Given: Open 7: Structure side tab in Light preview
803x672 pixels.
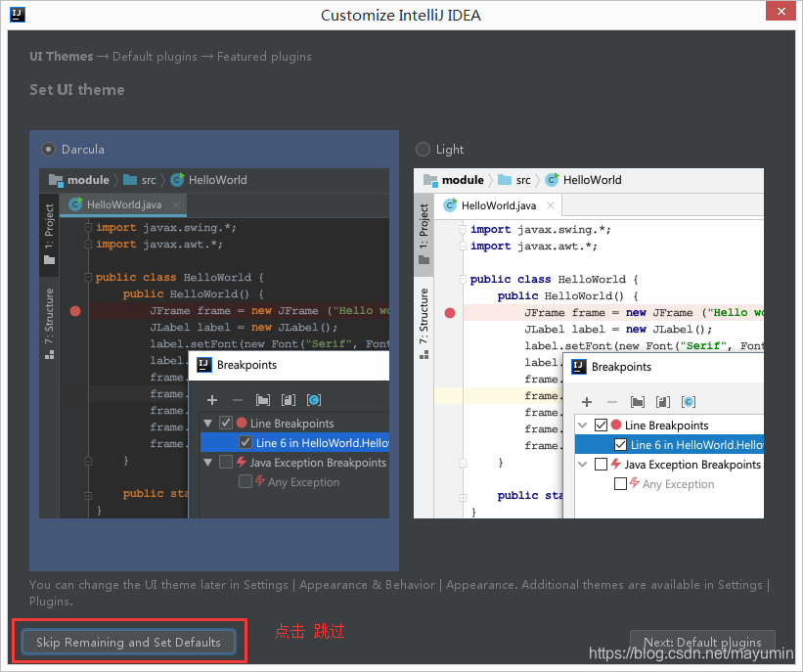Looking at the screenshot, I should (x=424, y=323).
